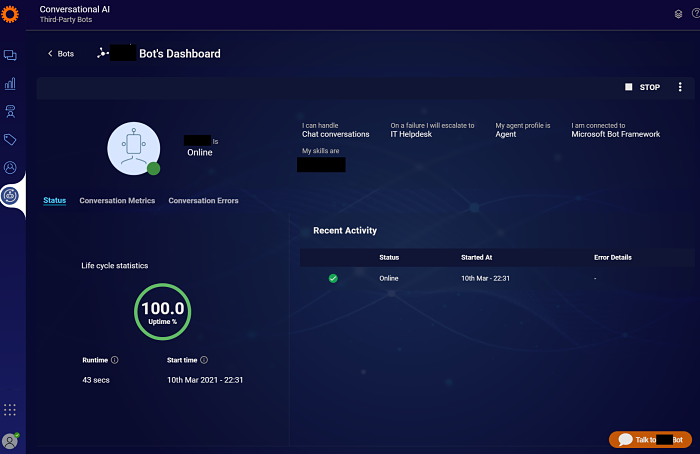Click the bot avatar image
This screenshot has height=454, width=700.
pos(133,149)
